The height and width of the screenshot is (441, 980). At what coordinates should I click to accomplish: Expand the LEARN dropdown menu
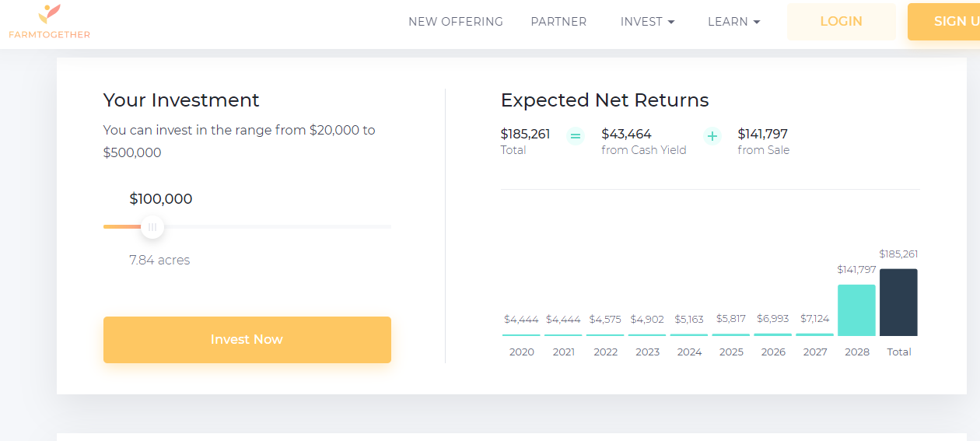click(x=733, y=22)
